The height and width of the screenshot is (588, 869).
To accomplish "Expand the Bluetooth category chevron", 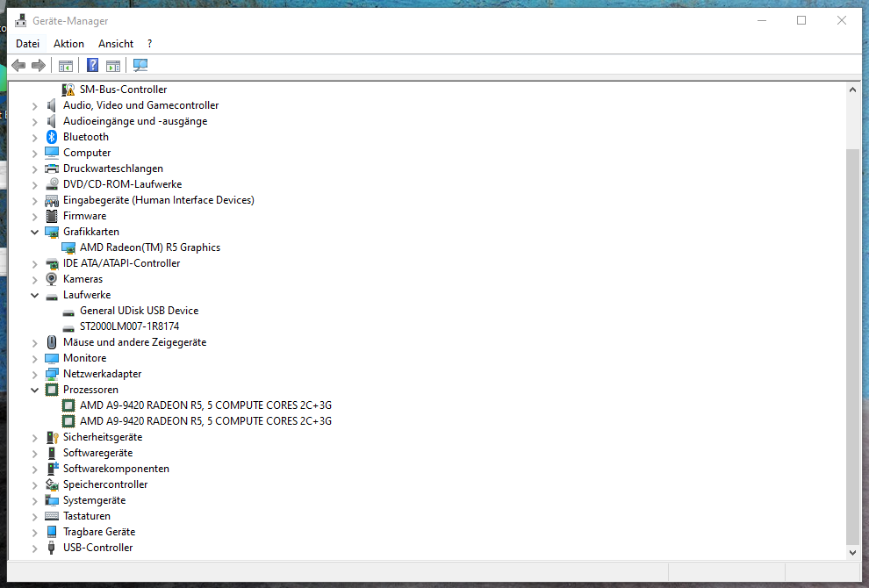I will pos(34,138).
